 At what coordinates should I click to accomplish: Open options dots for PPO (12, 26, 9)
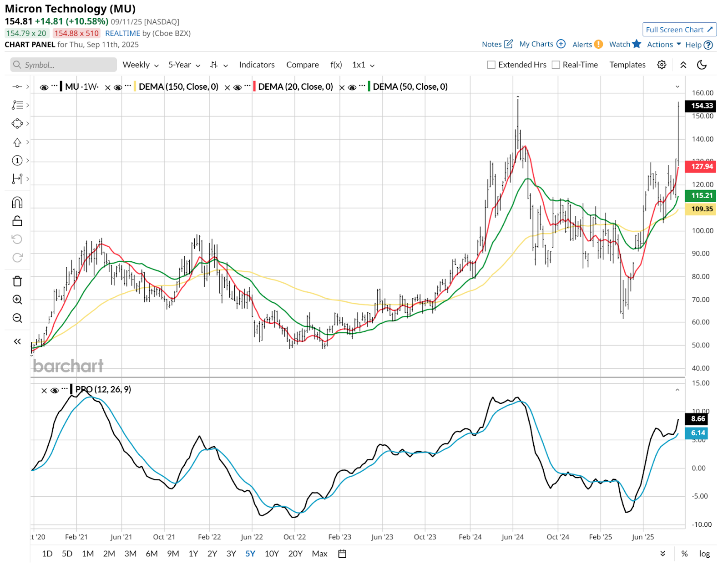tap(65, 388)
